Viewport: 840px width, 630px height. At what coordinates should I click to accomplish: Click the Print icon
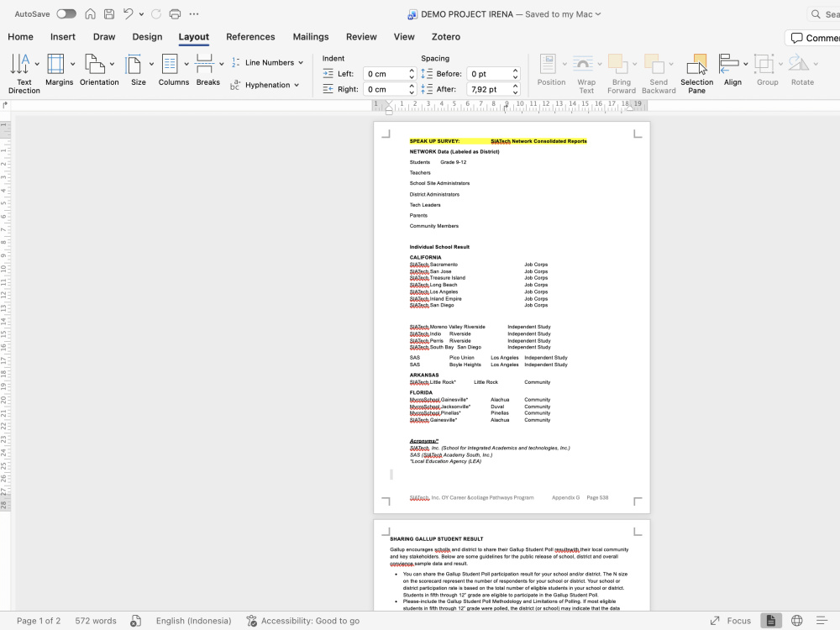point(175,14)
